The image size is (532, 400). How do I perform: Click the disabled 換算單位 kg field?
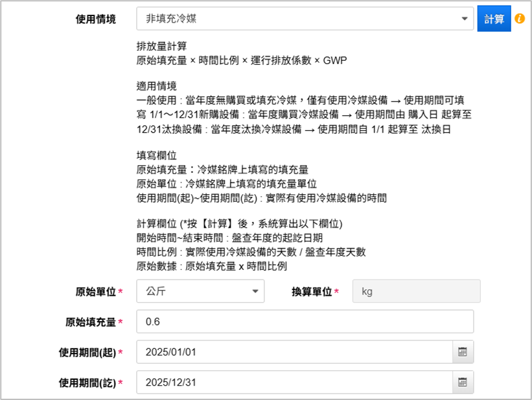[x=416, y=292]
